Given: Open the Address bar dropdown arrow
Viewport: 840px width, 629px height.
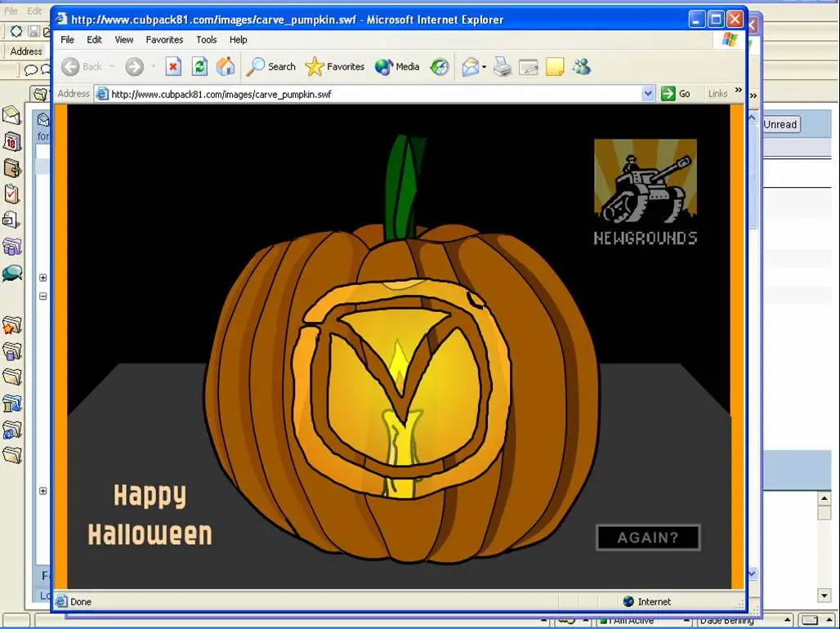Looking at the screenshot, I should coord(648,93).
